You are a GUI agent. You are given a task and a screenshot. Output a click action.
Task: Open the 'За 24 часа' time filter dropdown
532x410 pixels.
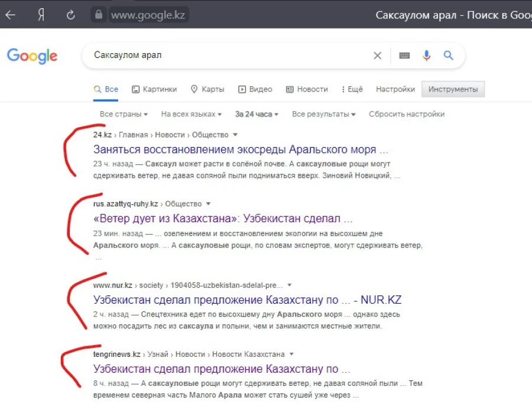[257, 114]
